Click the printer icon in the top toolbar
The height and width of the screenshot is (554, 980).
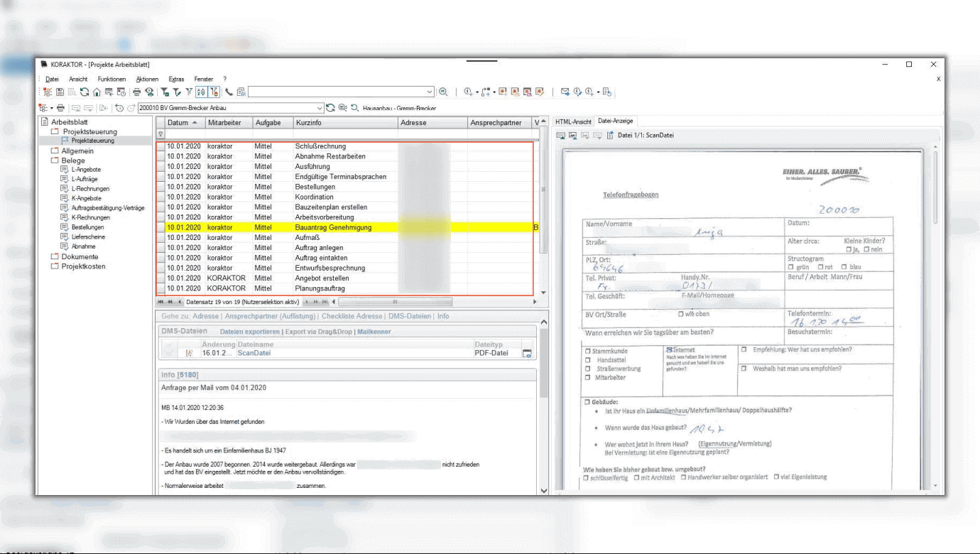pos(137,92)
